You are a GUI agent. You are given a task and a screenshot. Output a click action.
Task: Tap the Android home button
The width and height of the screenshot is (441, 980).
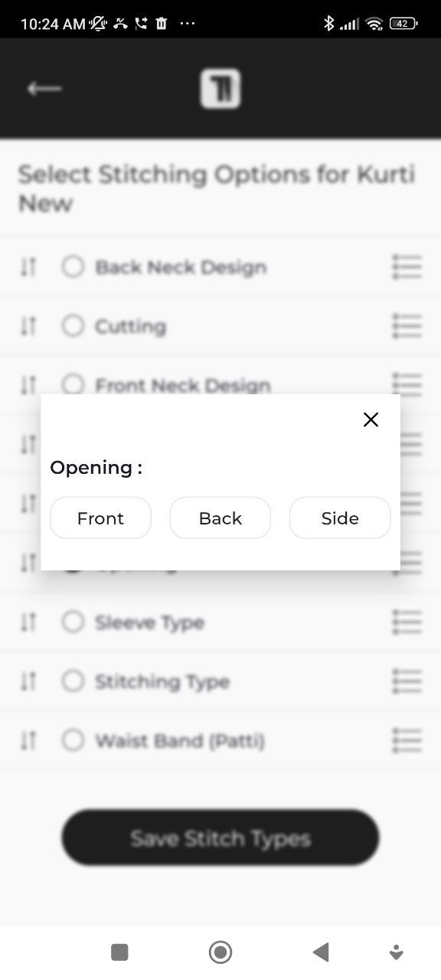[x=220, y=951]
